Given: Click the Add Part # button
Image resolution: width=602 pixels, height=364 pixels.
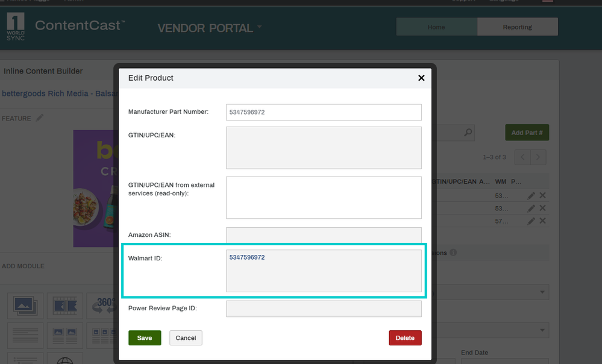Looking at the screenshot, I should [527, 133].
